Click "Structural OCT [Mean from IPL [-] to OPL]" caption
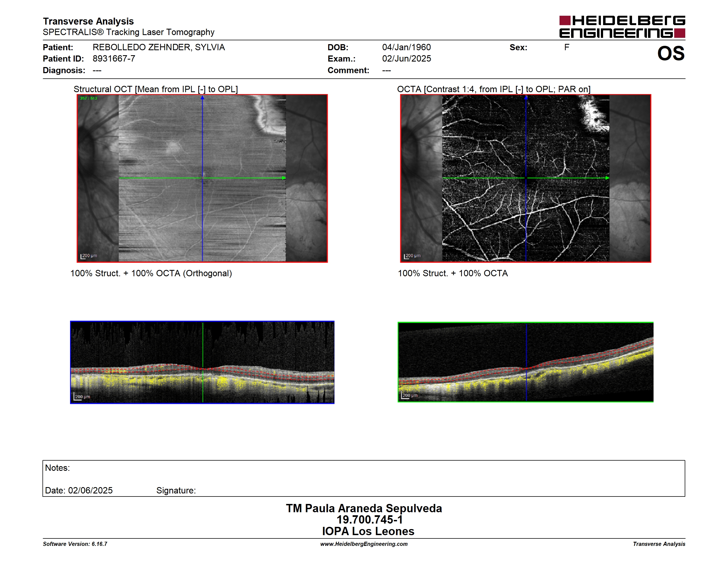728x563 pixels. click(x=156, y=89)
